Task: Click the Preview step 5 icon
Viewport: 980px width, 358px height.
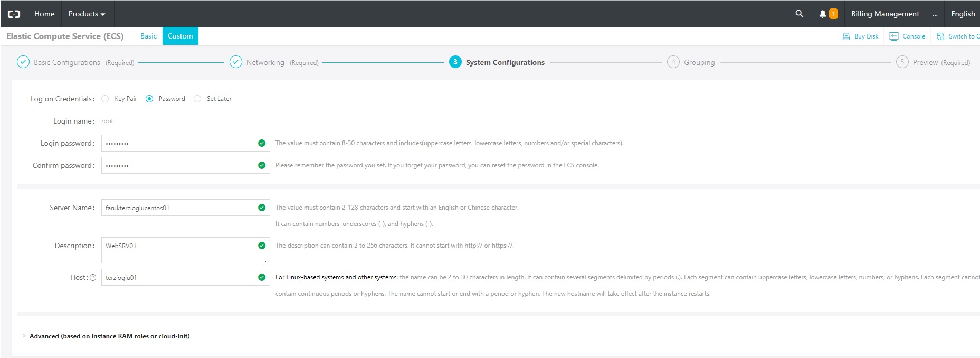Action: [902, 62]
